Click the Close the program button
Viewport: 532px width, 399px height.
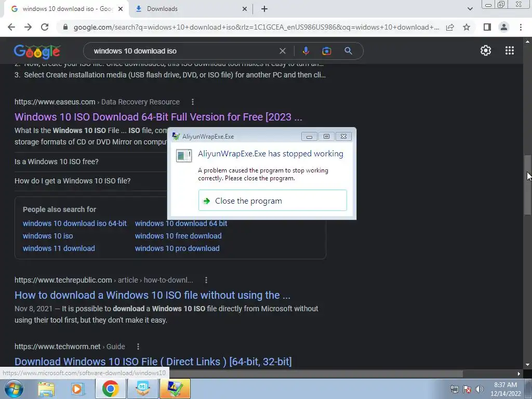point(272,201)
